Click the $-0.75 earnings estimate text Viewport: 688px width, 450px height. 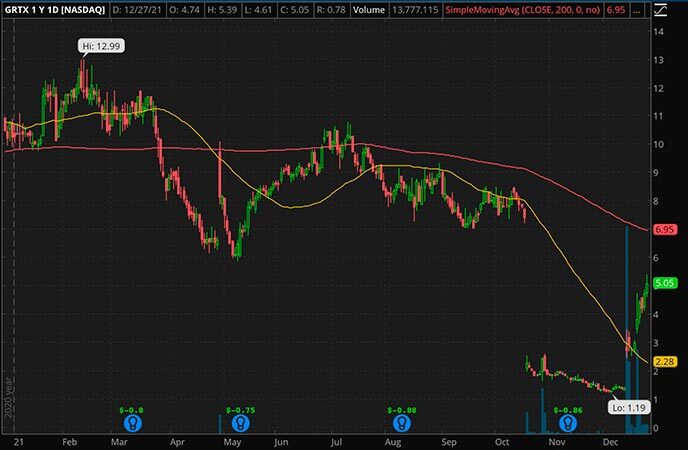(x=240, y=410)
